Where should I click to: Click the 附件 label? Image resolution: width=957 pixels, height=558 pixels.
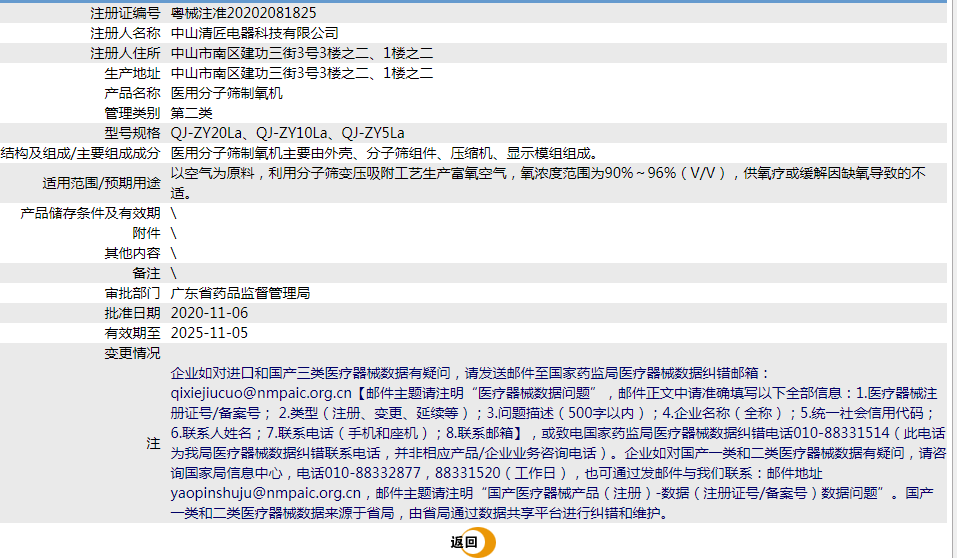[146, 233]
